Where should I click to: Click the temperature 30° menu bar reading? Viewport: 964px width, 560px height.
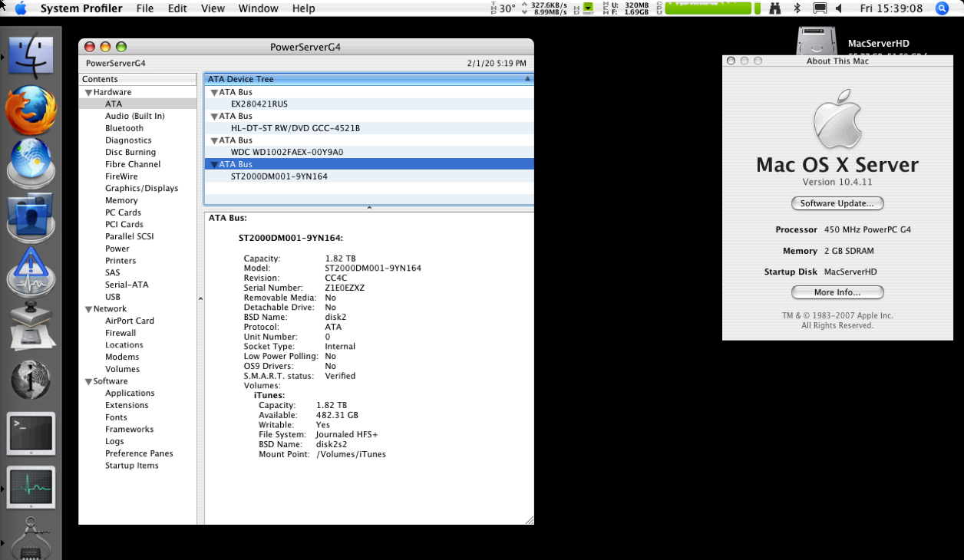pos(503,8)
